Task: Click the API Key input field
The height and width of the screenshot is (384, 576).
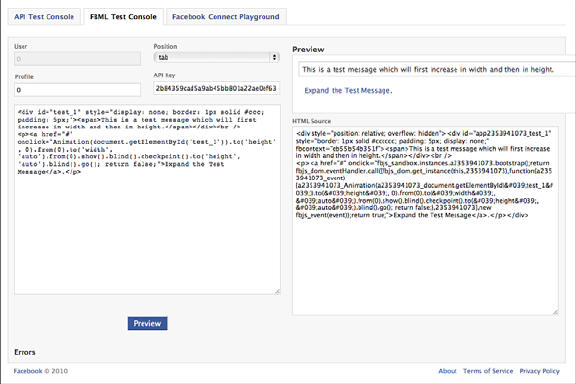Action: (216, 88)
